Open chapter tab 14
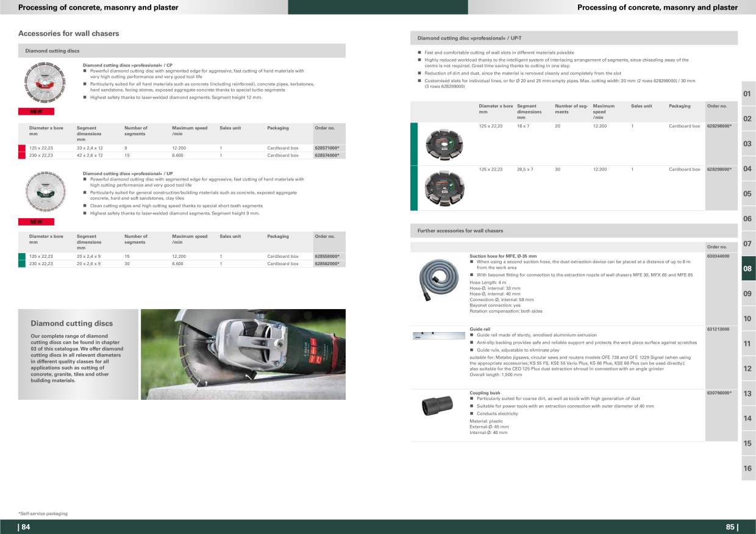 [748, 418]
